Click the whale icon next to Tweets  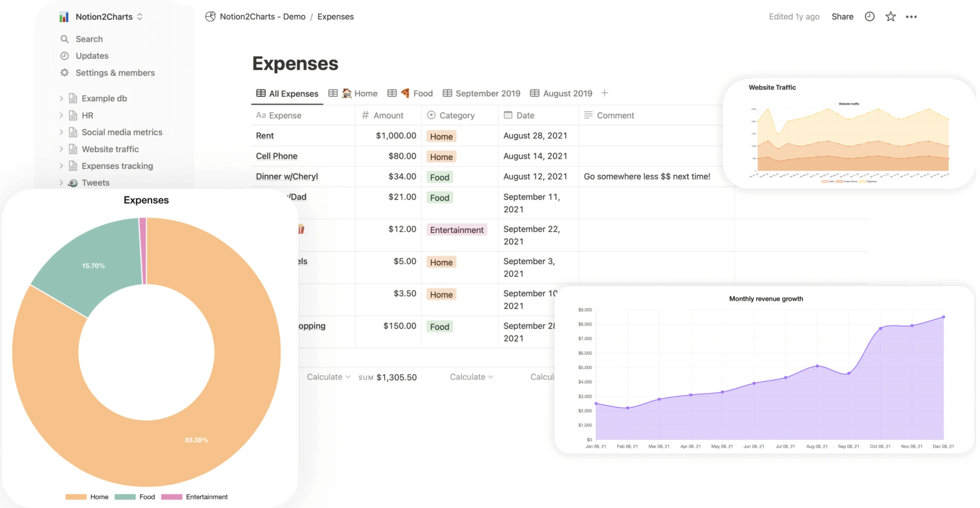[72, 182]
